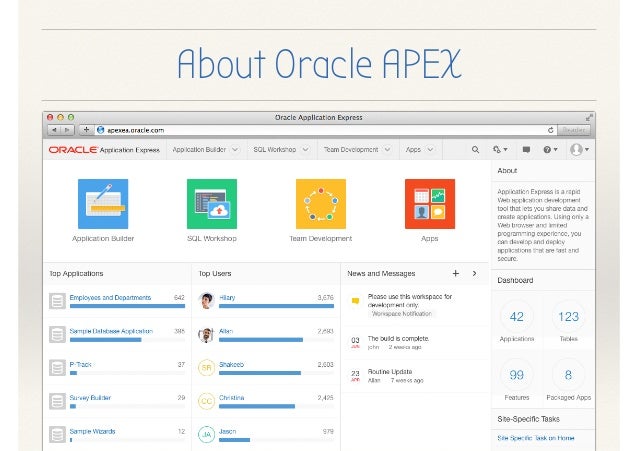Click the News and Messages next chevron
The image size is (638, 451).
474,273
